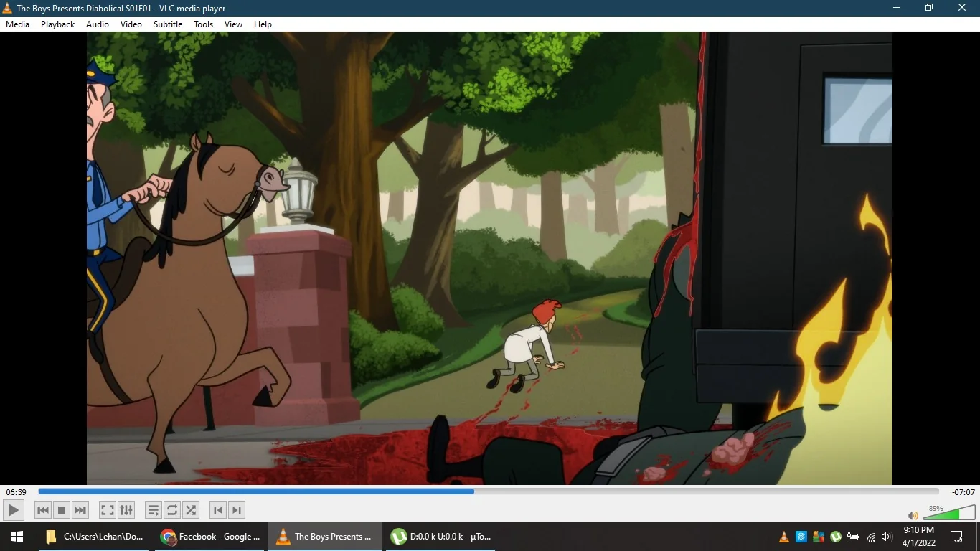
Task: Open the Media menu
Action: [x=18, y=24]
